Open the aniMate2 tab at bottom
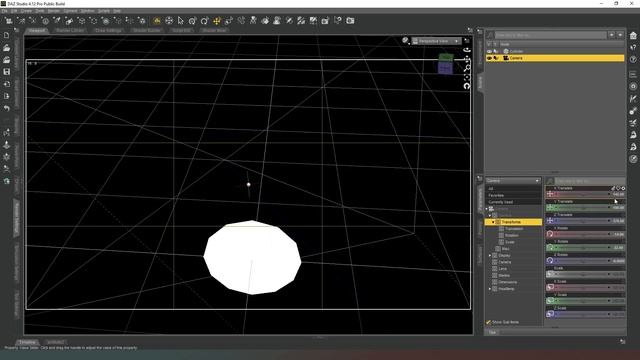640x360 pixels. [x=55, y=342]
